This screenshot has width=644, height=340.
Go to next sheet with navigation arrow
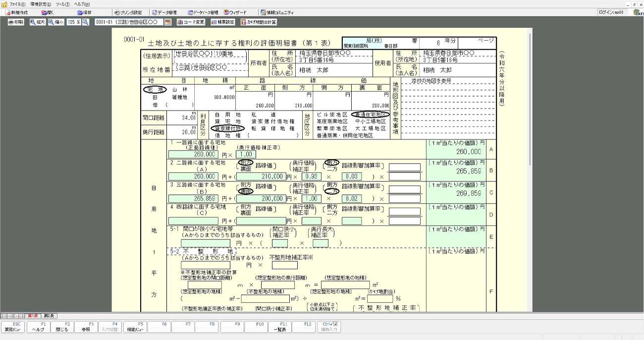pos(15,316)
